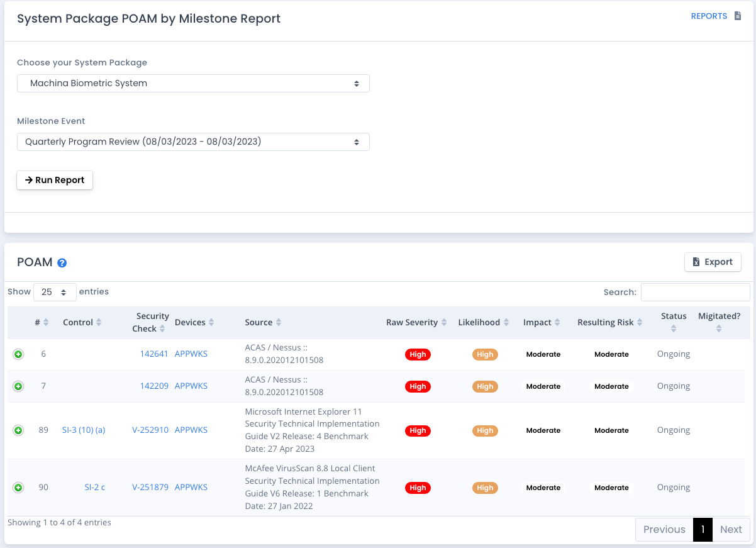The image size is (756, 548).
Task: Change the entries-per-page dropdown
Action: tap(55, 292)
